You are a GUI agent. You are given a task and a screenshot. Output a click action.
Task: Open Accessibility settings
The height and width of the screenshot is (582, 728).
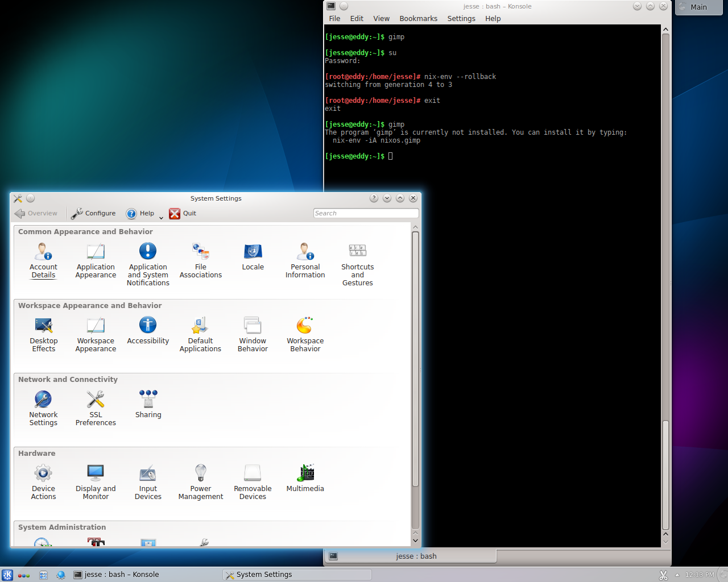point(148,331)
